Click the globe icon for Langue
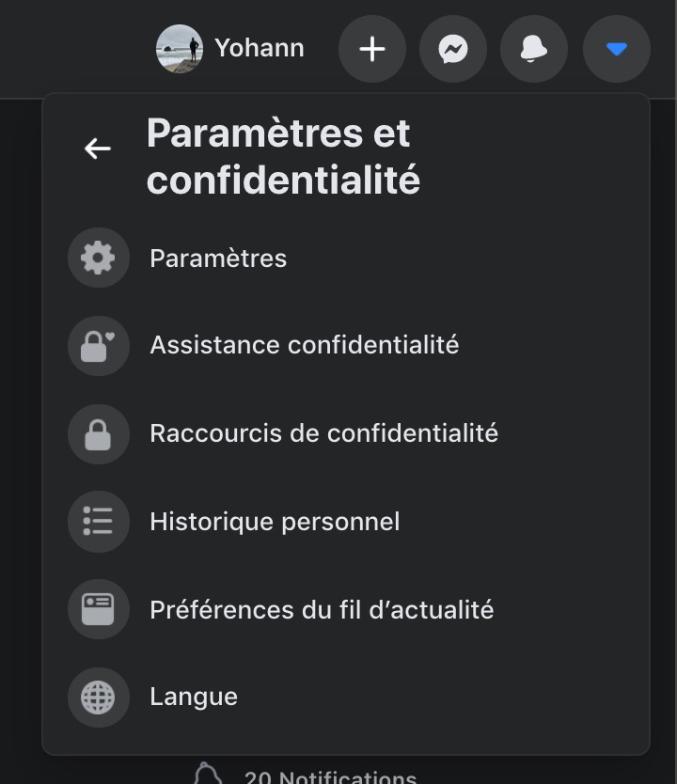Image resolution: width=677 pixels, height=784 pixels. click(98, 697)
